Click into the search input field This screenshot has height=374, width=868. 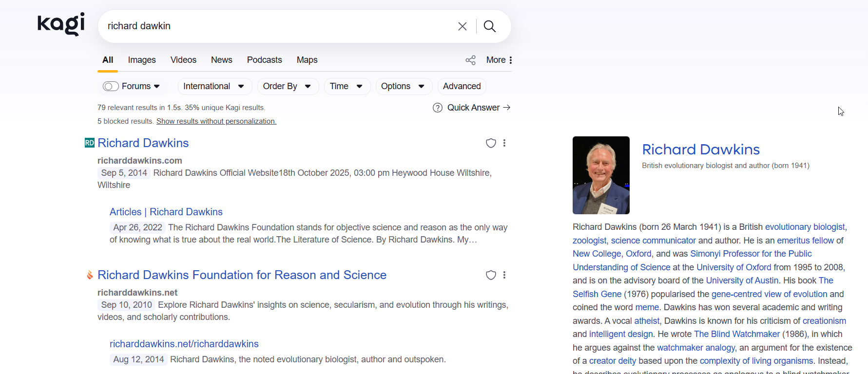pos(273,26)
